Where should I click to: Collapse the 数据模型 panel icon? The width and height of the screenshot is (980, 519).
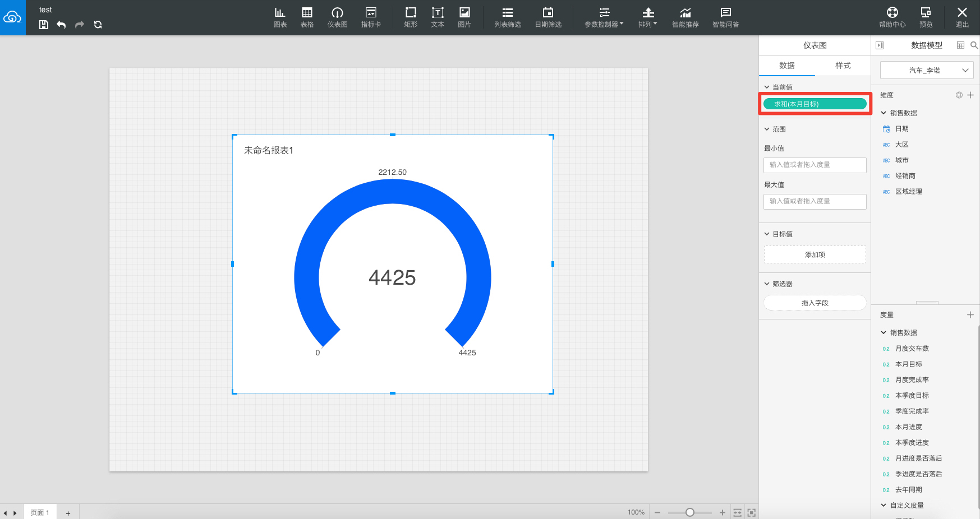pos(880,45)
